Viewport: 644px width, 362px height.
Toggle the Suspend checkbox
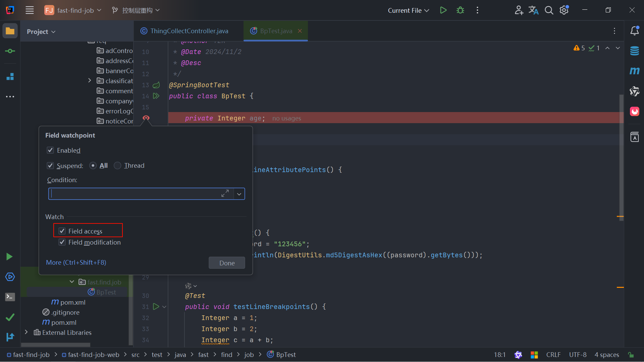coord(50,165)
